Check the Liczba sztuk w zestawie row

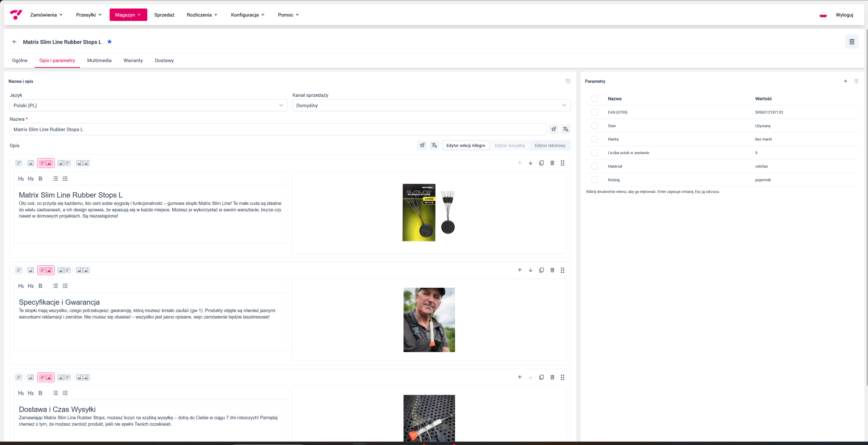click(x=594, y=153)
